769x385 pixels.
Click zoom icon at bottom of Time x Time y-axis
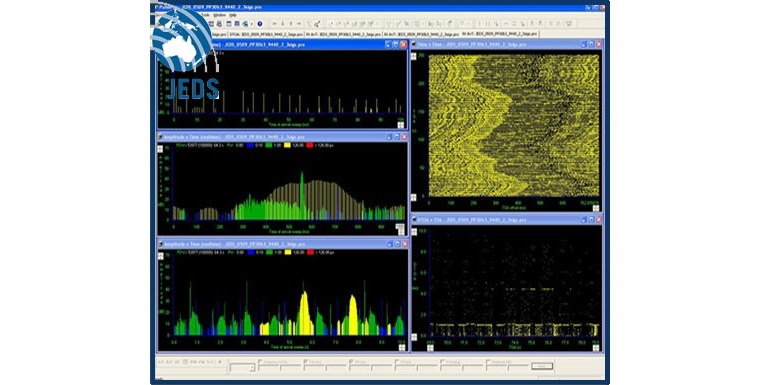click(413, 198)
